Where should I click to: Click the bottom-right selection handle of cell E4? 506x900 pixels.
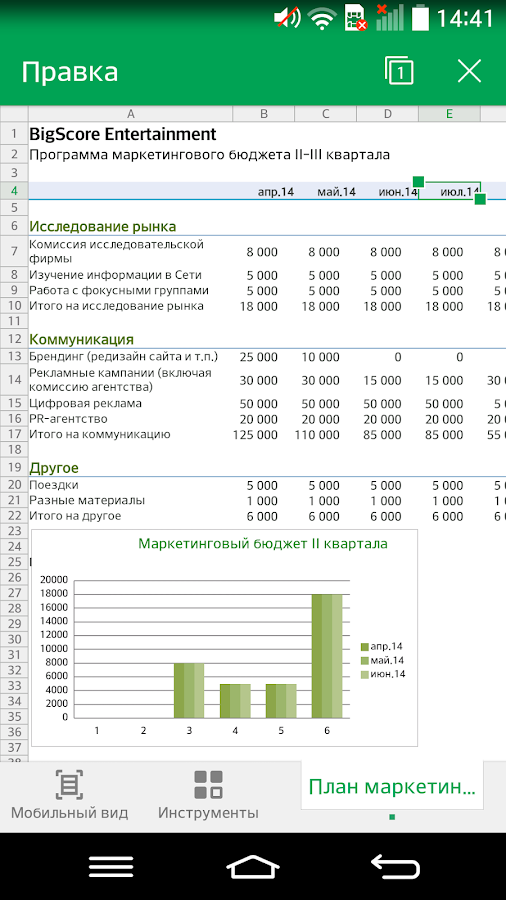click(x=480, y=199)
